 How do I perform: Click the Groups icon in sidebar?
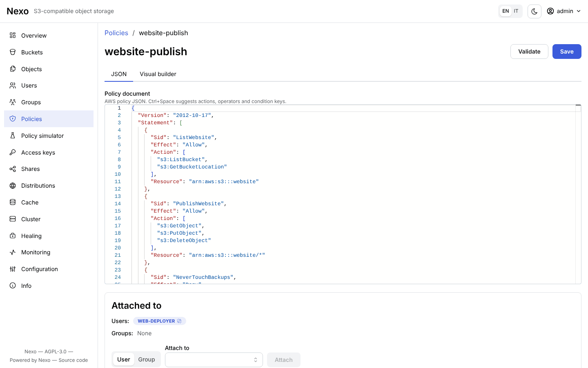pyautogui.click(x=13, y=102)
